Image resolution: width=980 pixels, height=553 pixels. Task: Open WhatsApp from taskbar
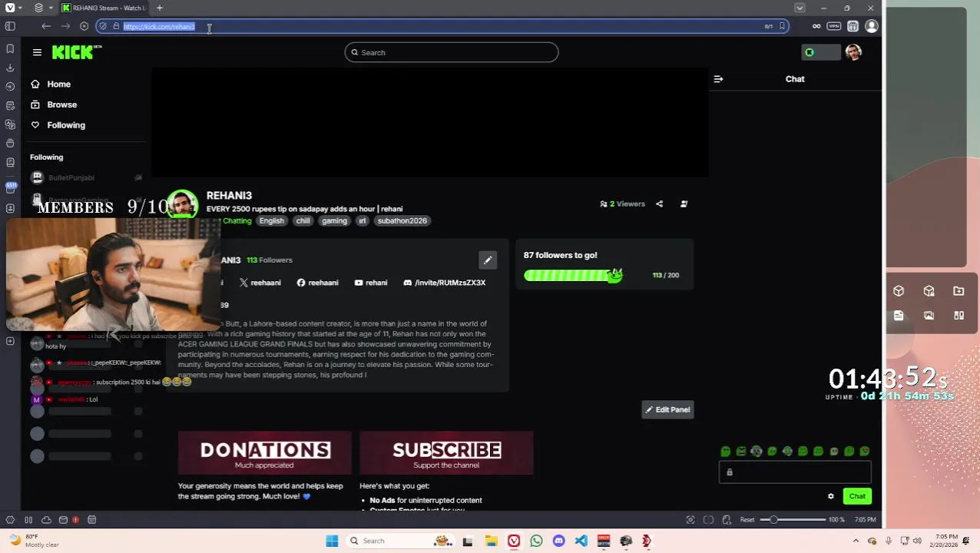(x=536, y=541)
